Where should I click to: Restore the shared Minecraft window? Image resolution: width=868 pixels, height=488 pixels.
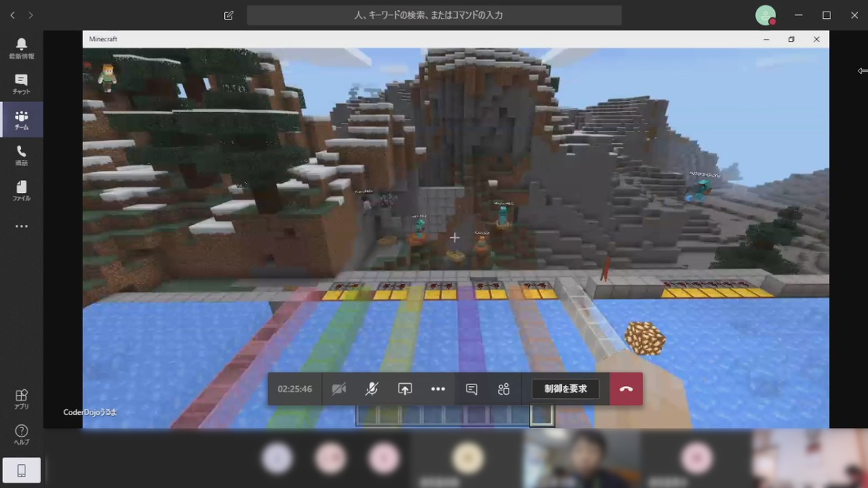coord(791,39)
